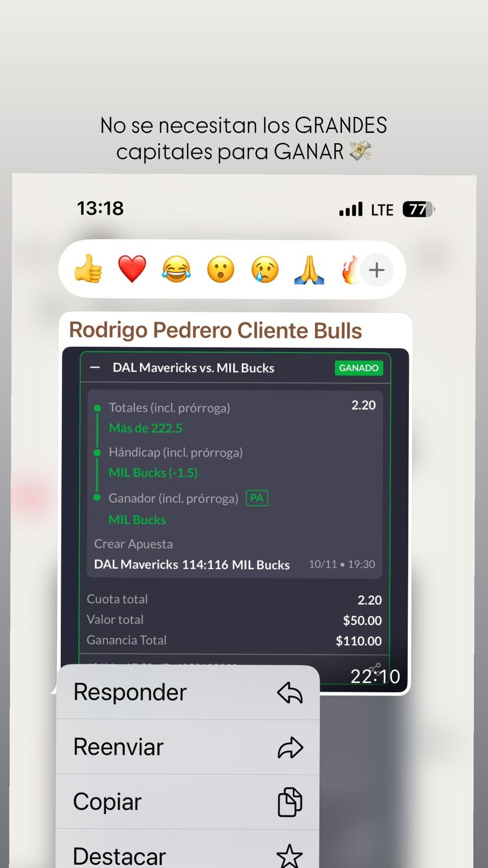
Task: Tap the reply arrow icon beside Responder
Action: [x=290, y=693]
